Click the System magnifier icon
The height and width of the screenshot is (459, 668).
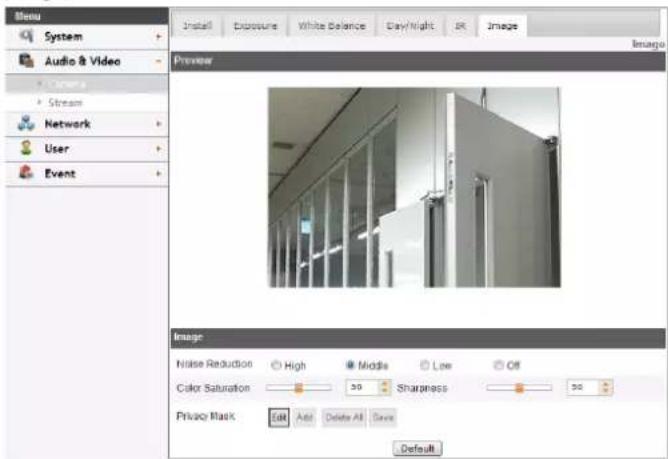(x=26, y=36)
